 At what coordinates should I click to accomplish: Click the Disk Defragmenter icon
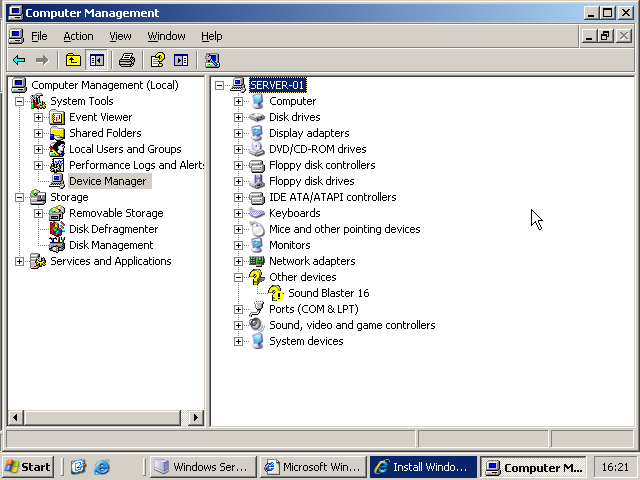pos(57,229)
